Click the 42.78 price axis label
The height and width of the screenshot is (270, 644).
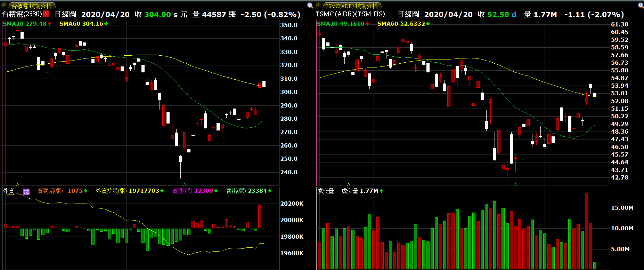[x=620, y=177]
